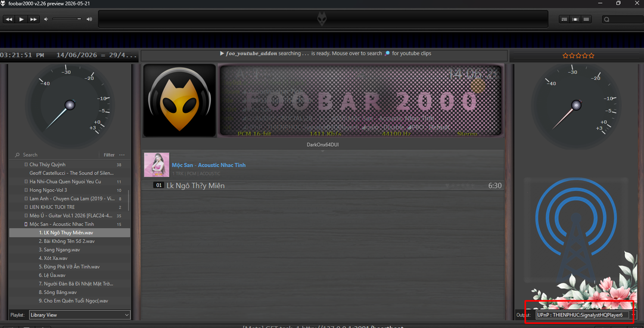Click the date 14/06/2026 text

click(x=76, y=55)
